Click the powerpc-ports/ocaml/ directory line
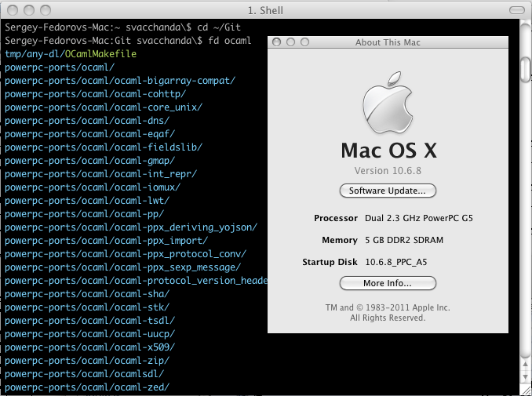The width and height of the screenshot is (532, 396). (60, 67)
